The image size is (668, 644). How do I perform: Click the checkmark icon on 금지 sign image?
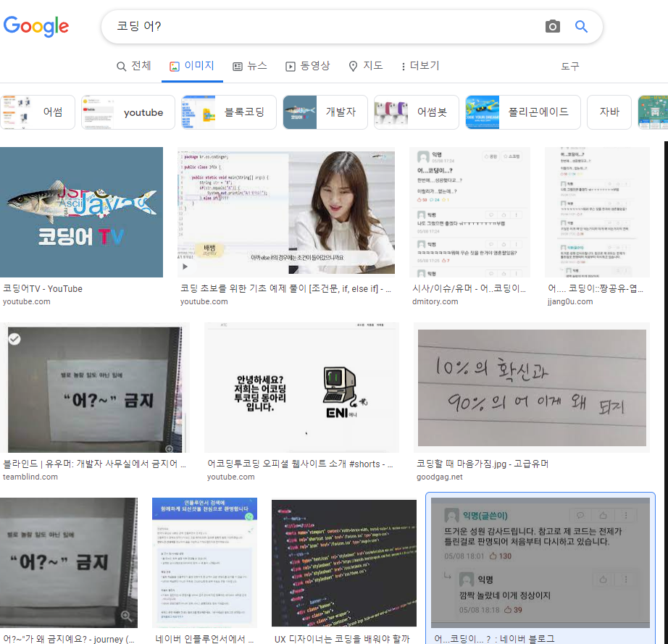(x=14, y=339)
